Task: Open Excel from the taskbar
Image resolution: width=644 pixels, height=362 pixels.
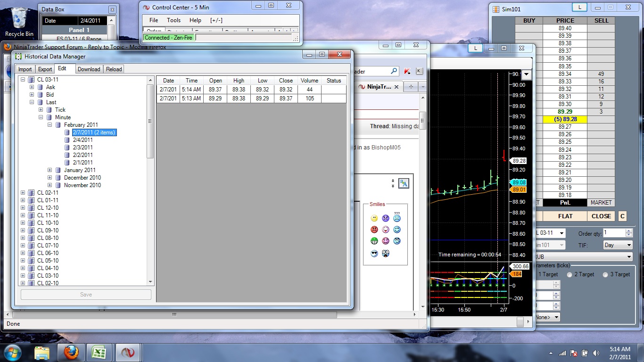Action: click(x=99, y=353)
